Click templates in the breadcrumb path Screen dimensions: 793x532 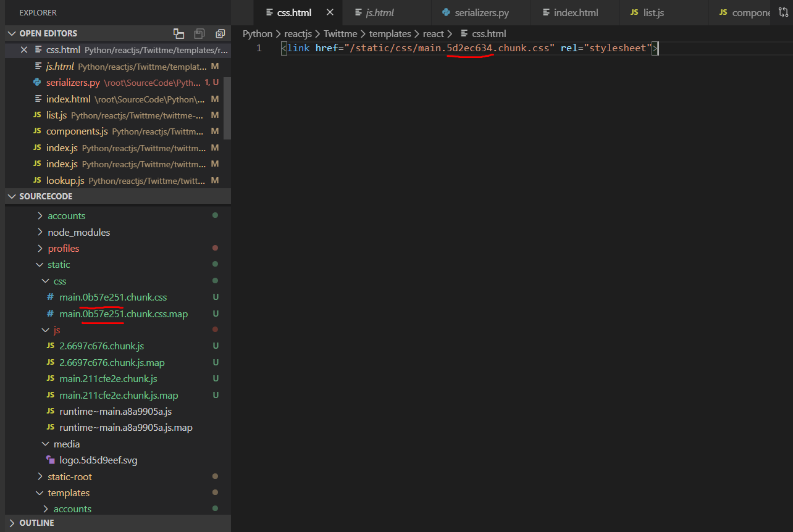390,34
